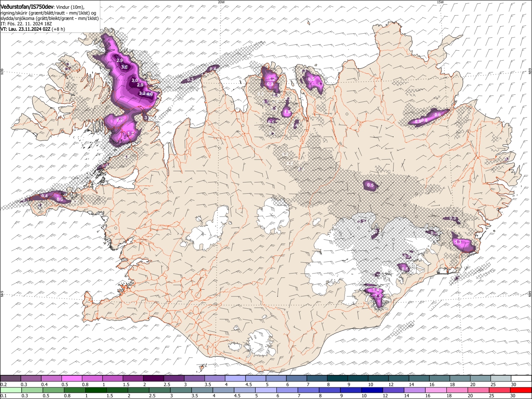Click the 1.3 precipitation value on the east coast

click(458, 242)
